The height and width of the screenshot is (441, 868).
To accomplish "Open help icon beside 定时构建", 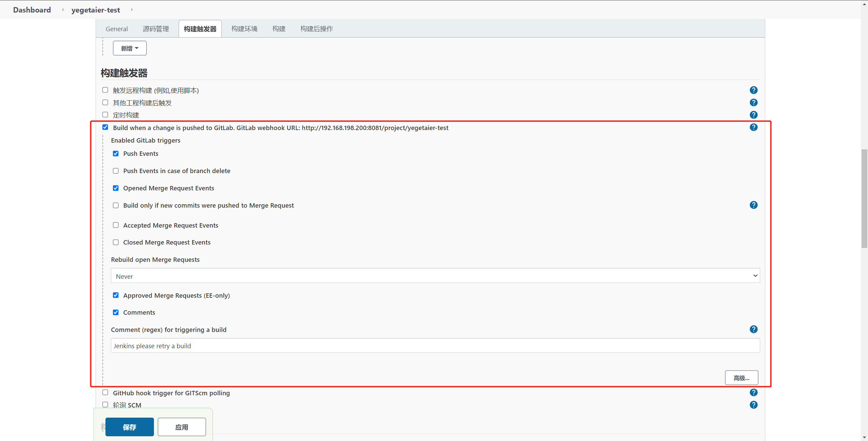I will [753, 115].
